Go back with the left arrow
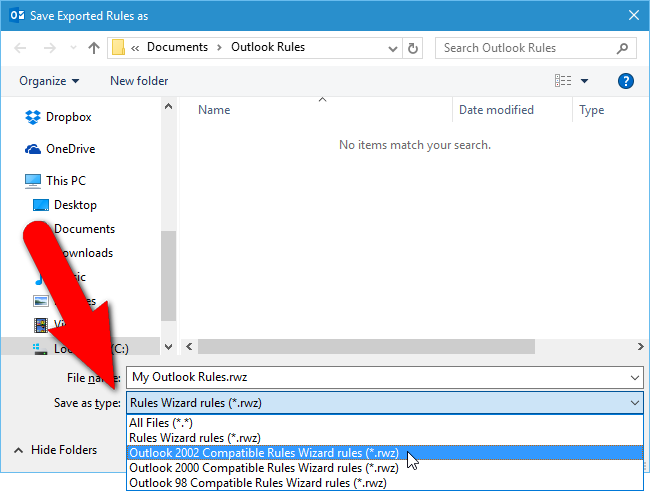This screenshot has width=650, height=491. [20, 48]
